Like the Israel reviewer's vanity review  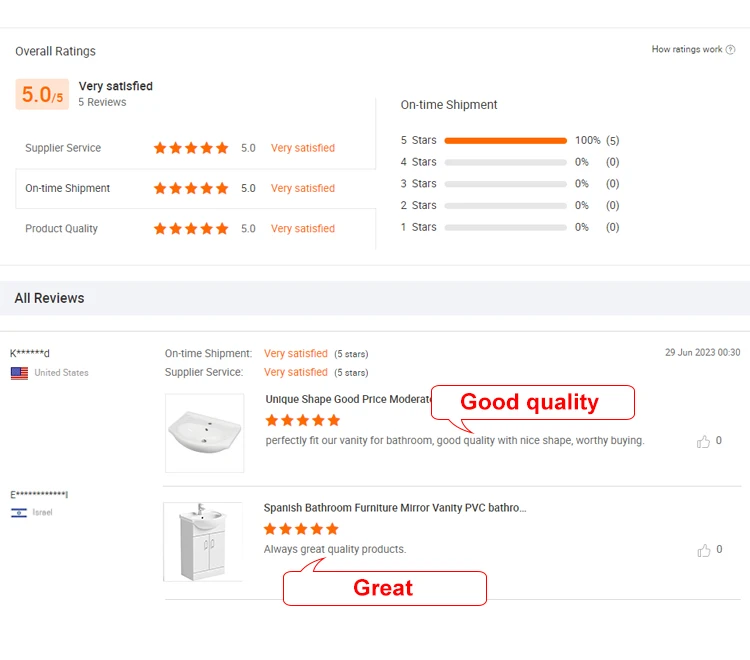704,550
